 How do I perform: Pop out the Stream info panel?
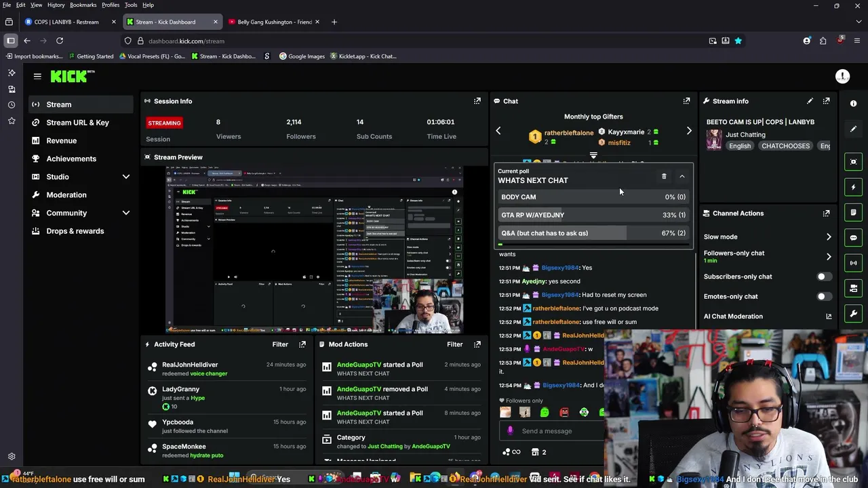tap(826, 101)
